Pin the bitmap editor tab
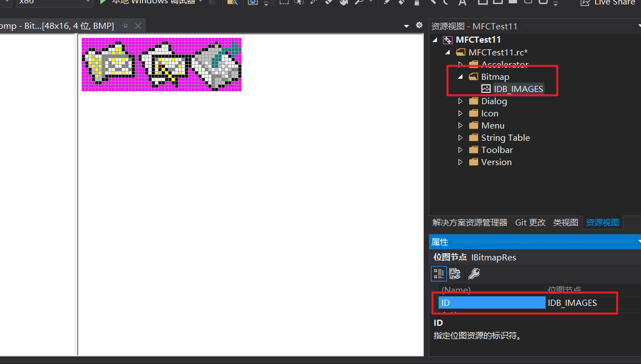Viewport: 641px width, 364px height. 125,25
